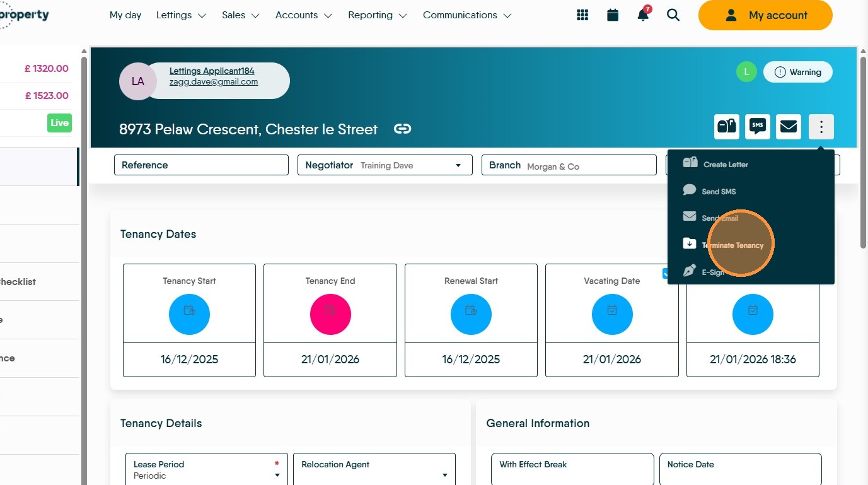The height and width of the screenshot is (485, 868).
Task: Click the Tenancy Start calendar icon
Action: point(189,314)
